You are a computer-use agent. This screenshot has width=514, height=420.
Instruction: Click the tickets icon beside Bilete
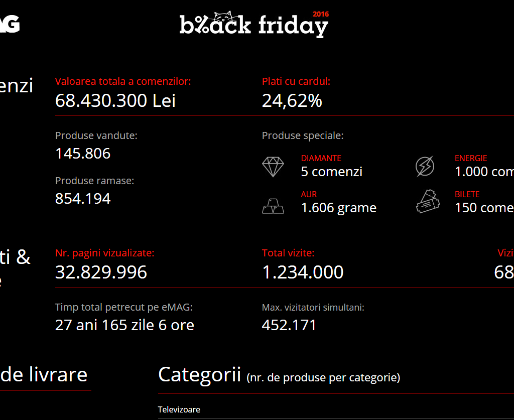427,202
